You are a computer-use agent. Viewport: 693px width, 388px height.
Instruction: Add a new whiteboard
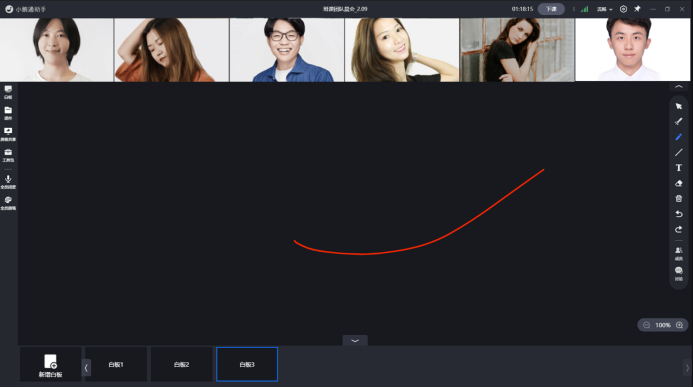pyautogui.click(x=50, y=365)
